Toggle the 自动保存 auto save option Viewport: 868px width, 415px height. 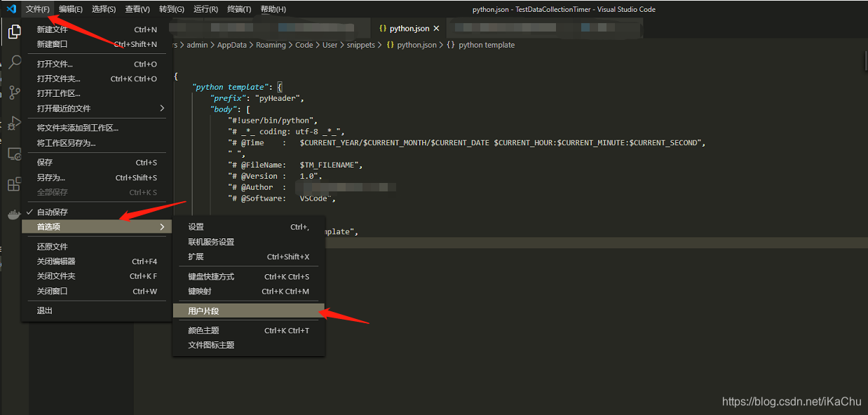point(97,212)
